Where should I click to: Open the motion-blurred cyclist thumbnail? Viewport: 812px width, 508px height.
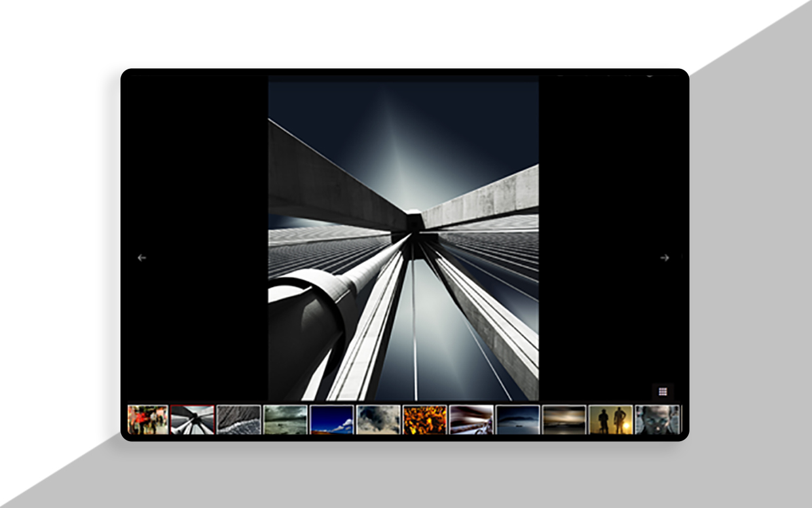pyautogui.click(x=471, y=420)
